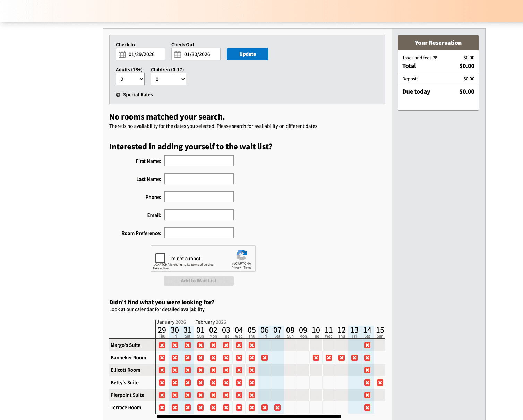This screenshot has width=523, height=420.
Task: Click the plus icon beside Special Rates
Action: (x=118, y=95)
